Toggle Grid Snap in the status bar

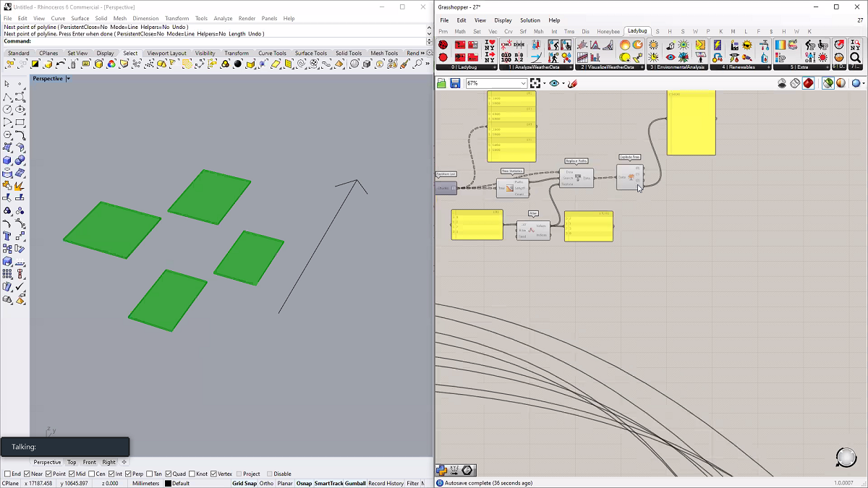coord(244,484)
